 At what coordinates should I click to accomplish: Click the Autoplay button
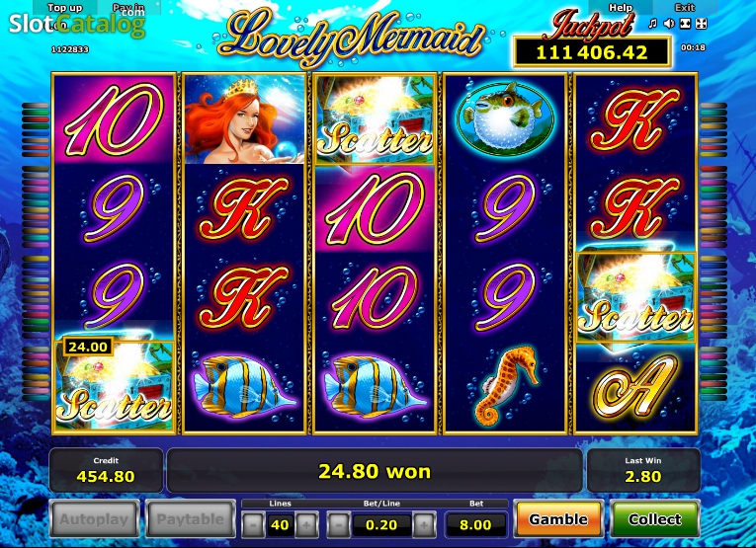pyautogui.click(x=94, y=519)
